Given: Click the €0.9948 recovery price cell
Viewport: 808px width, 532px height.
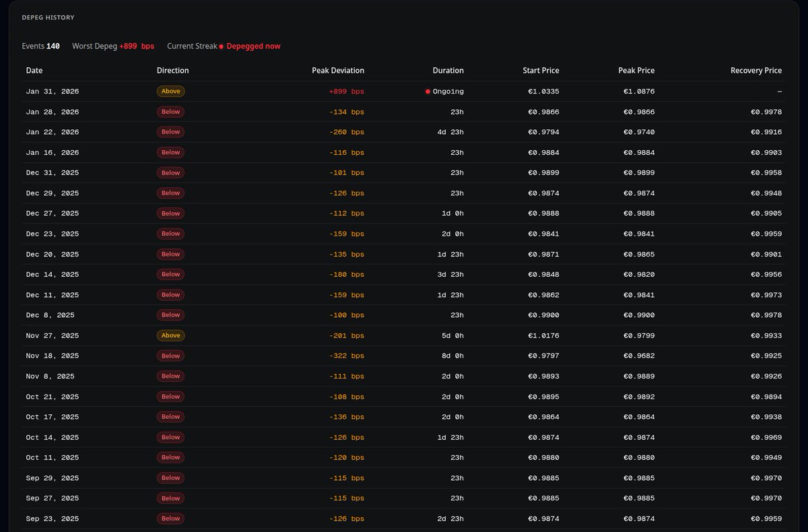Looking at the screenshot, I should point(766,193).
